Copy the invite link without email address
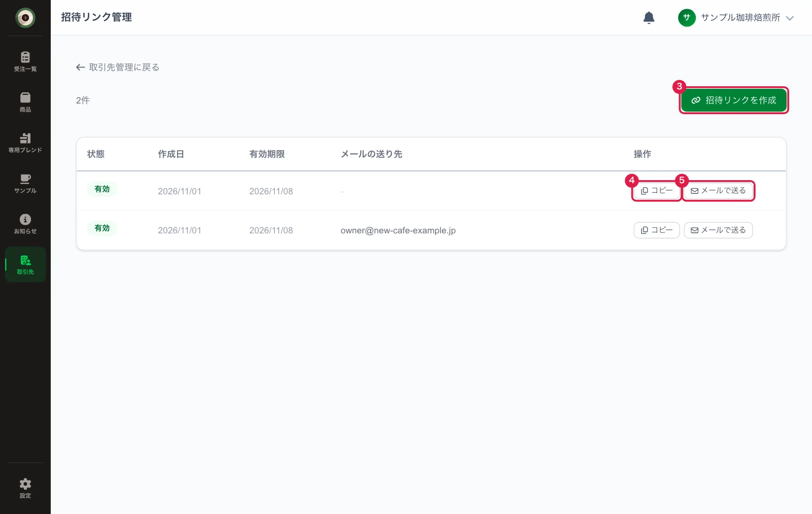 click(657, 191)
